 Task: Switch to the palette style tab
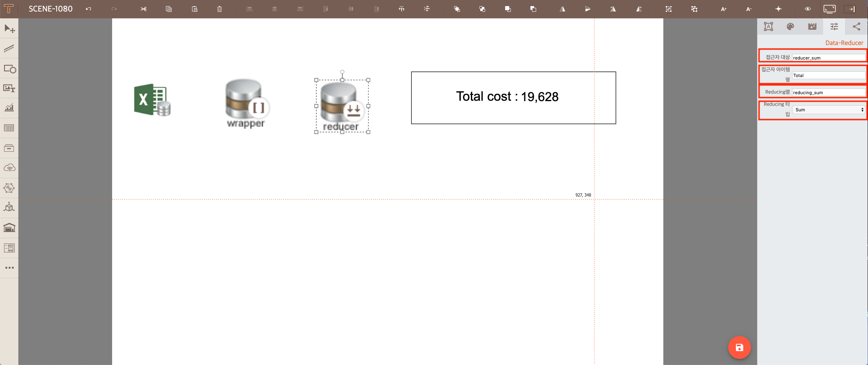coord(791,27)
